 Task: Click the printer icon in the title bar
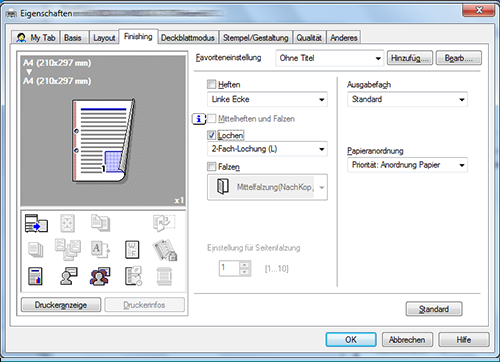pyautogui.click(x=11, y=14)
